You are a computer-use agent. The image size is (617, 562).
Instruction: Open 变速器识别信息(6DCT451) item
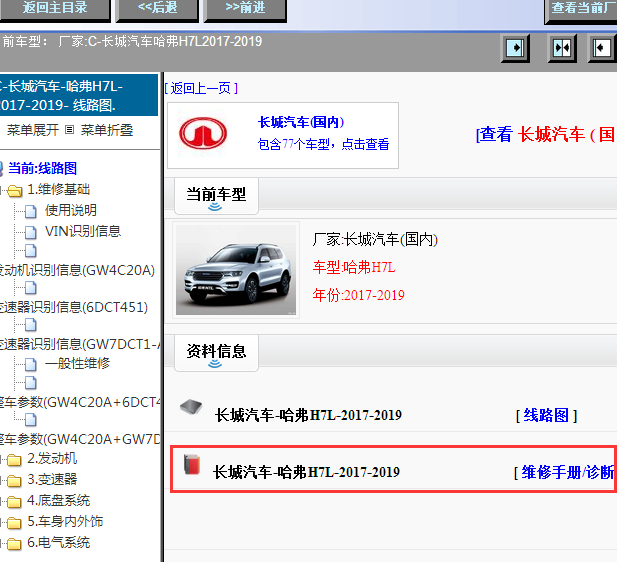[74, 307]
